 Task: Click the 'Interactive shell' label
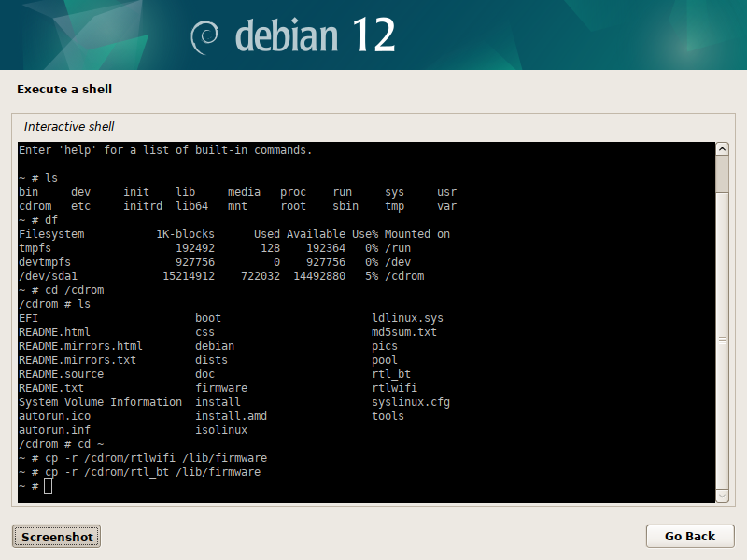tap(69, 126)
